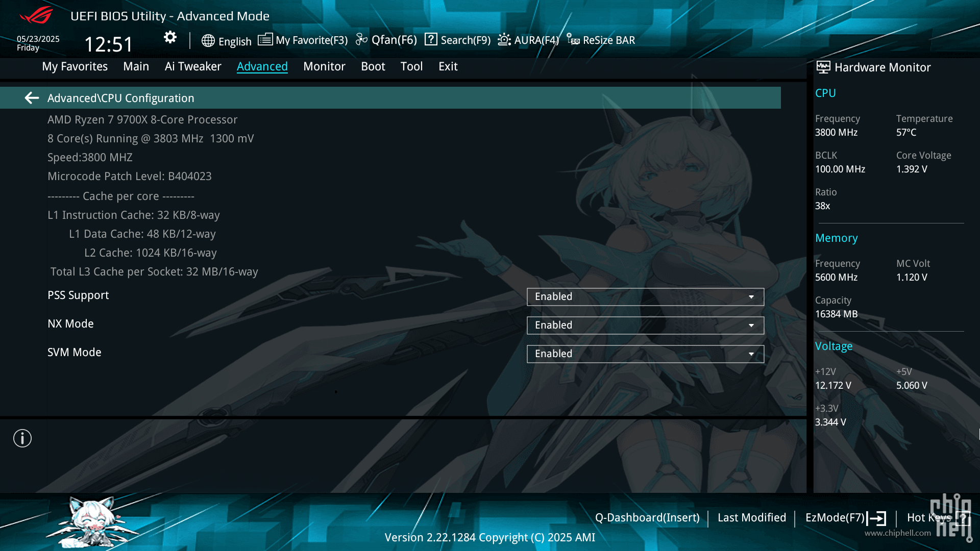Open the Ai Tweaker tab
Viewport: 980px width, 551px height.
(193, 66)
